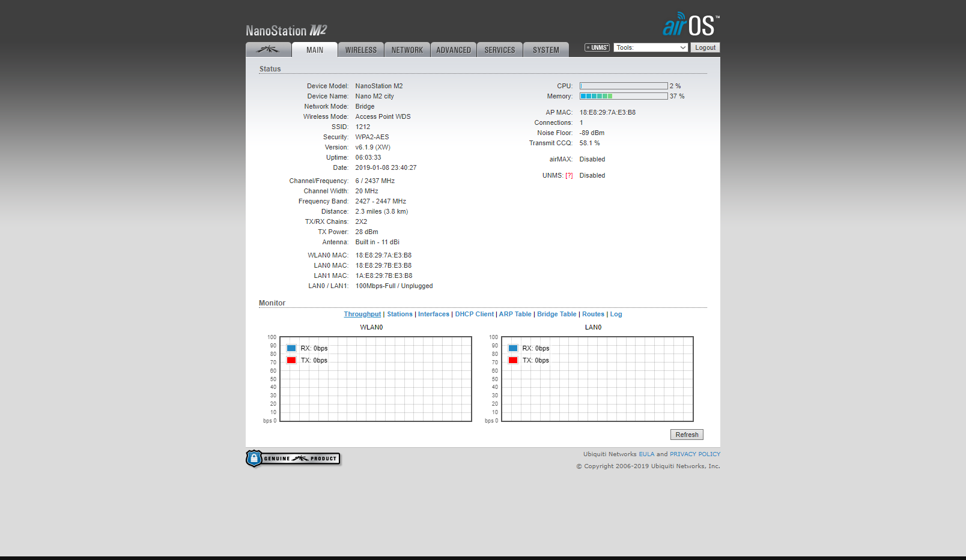This screenshot has height=560, width=966.
Task: Select the Throughput monitor link
Action: point(362,315)
